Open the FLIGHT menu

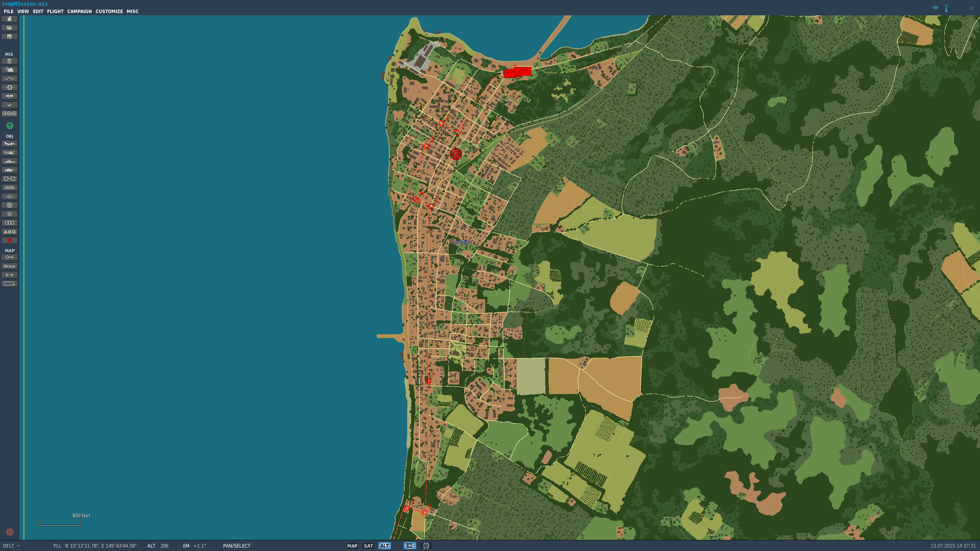tap(55, 11)
